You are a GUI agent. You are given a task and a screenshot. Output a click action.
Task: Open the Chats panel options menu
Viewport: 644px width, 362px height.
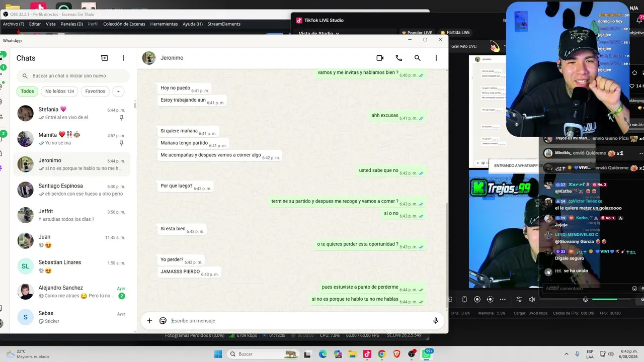click(123, 58)
